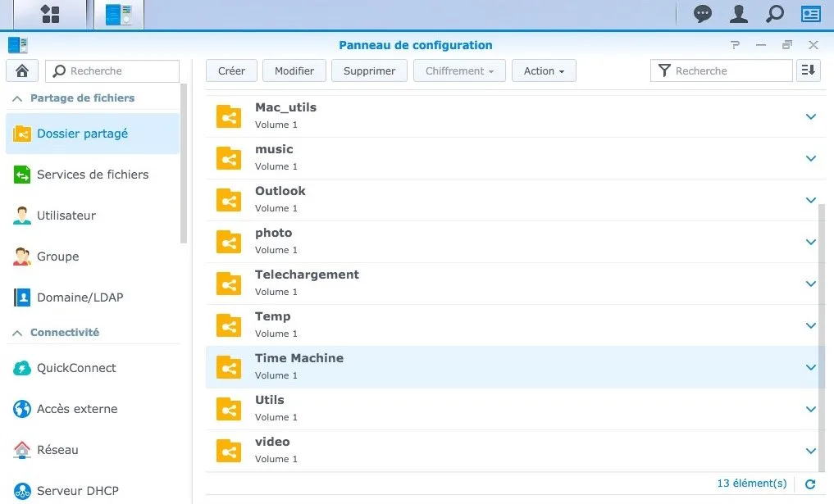Click the Volume 1 label under video

(276, 459)
